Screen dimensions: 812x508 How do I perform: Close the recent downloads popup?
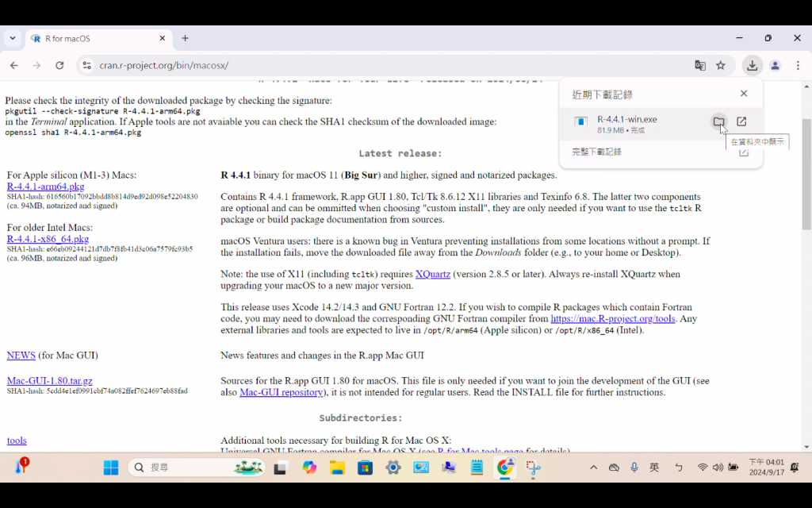click(x=744, y=94)
